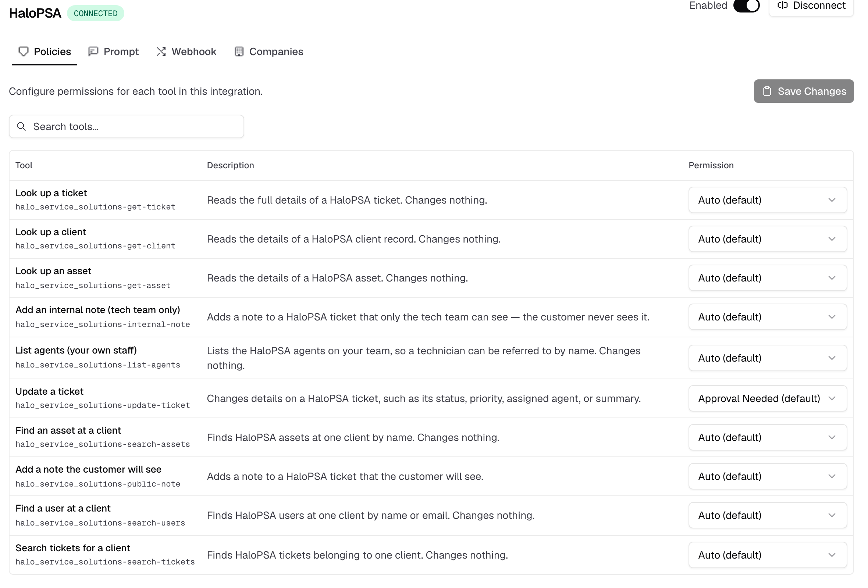Click the magnifier icon in search box
This screenshot has height=588, width=868.
pyautogui.click(x=22, y=126)
